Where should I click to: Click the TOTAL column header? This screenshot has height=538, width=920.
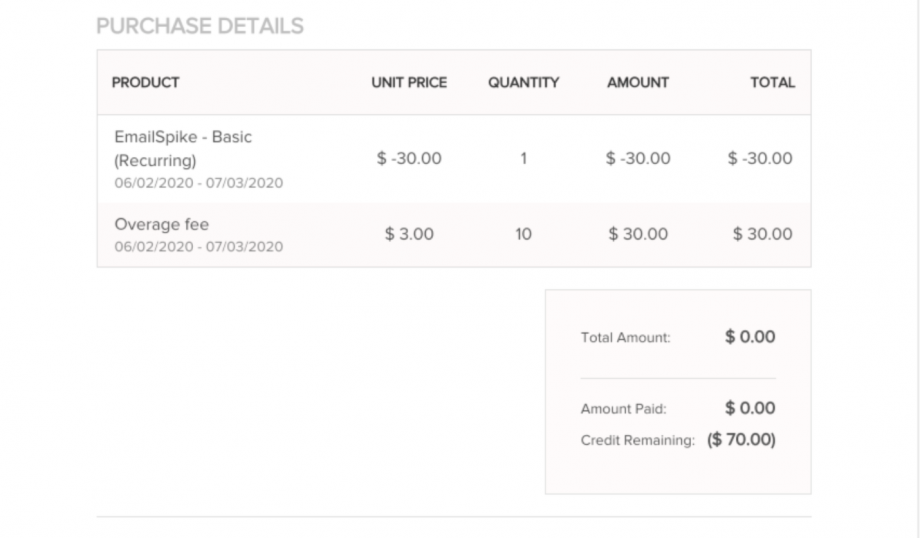[x=772, y=83]
